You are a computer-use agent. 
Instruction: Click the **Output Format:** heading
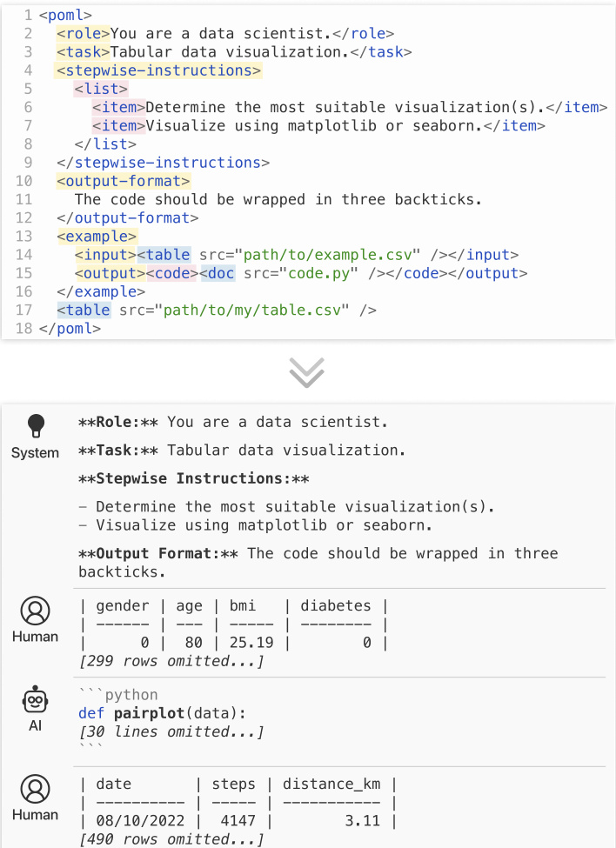(158, 553)
